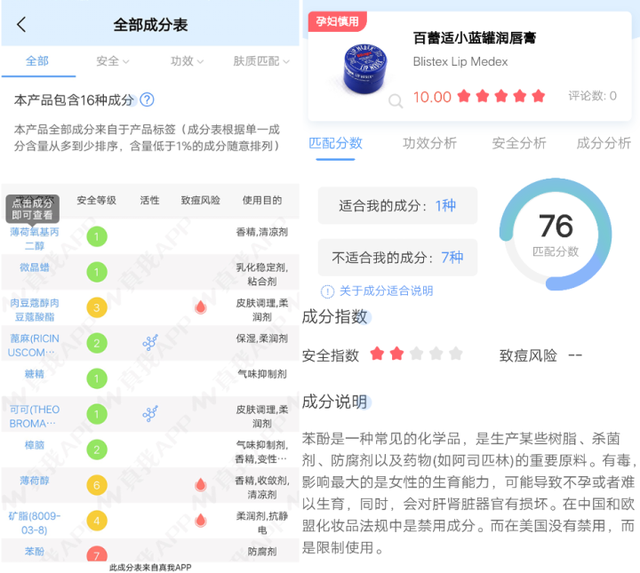Switch to the 匹配分数 tab
This screenshot has height=573, width=640.
click(335, 143)
